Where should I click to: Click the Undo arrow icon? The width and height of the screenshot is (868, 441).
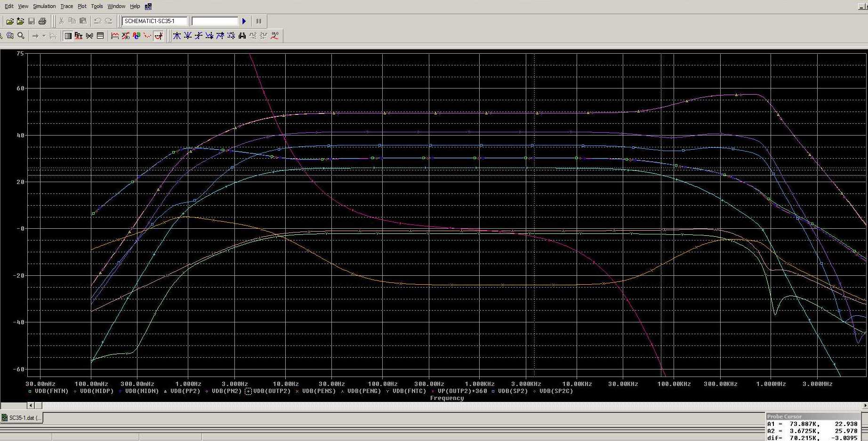[97, 21]
